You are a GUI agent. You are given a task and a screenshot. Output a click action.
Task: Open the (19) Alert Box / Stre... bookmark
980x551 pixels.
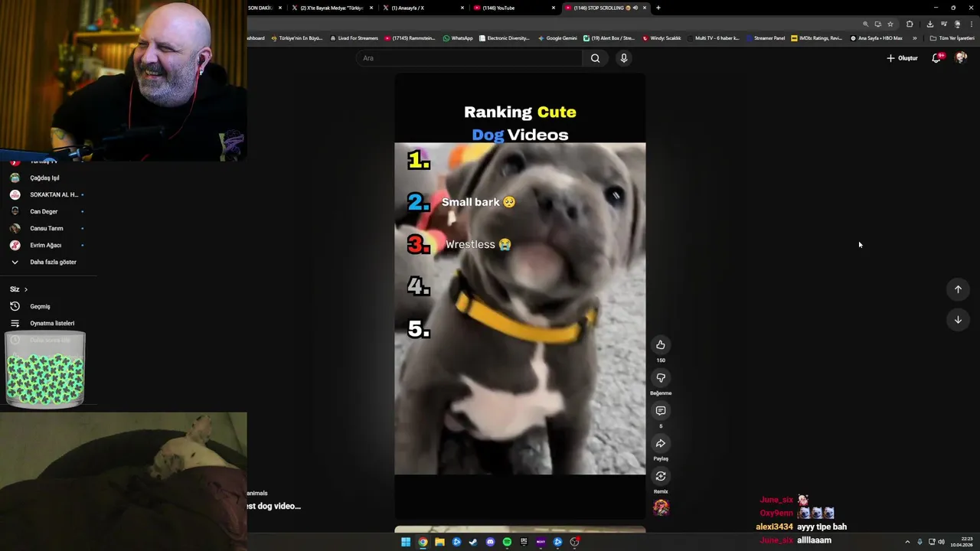609,38
